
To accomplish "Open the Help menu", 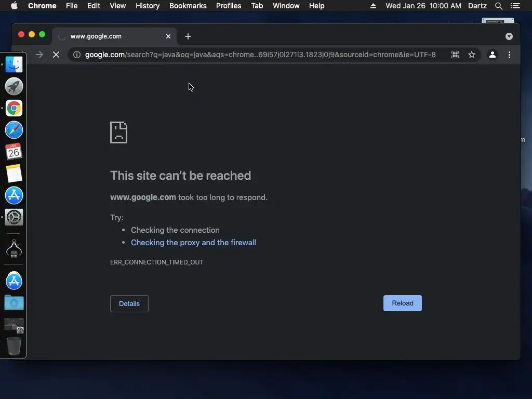I will pos(316,6).
